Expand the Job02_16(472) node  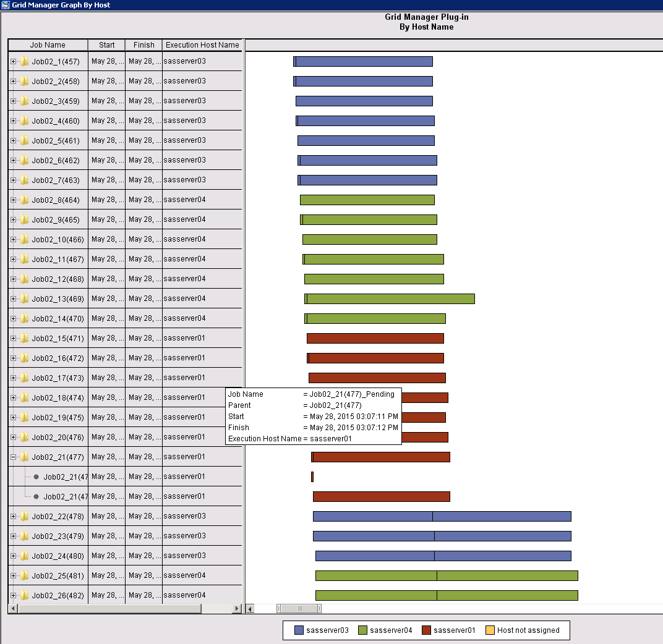tap(13, 358)
